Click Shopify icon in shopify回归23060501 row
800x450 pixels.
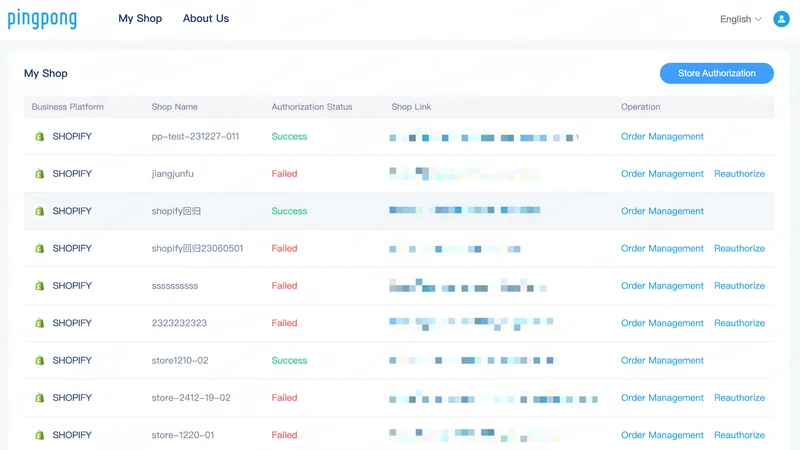(39, 248)
